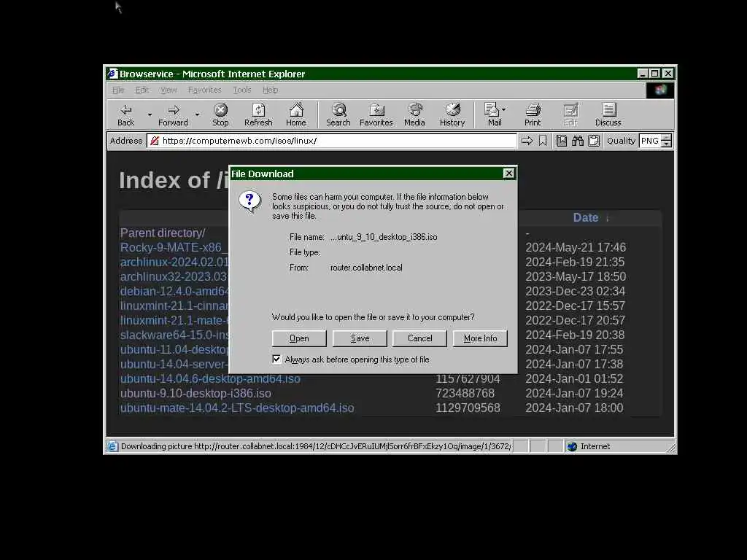747x560 pixels.
Task: Uncheck Always ask before opening this file type
Action: 276,359
